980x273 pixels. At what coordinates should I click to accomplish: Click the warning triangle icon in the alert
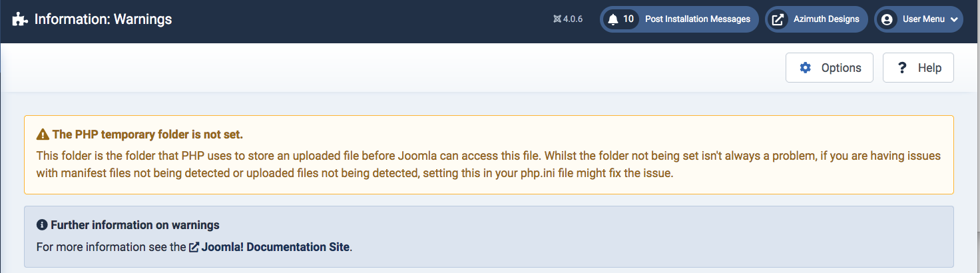pyautogui.click(x=43, y=135)
